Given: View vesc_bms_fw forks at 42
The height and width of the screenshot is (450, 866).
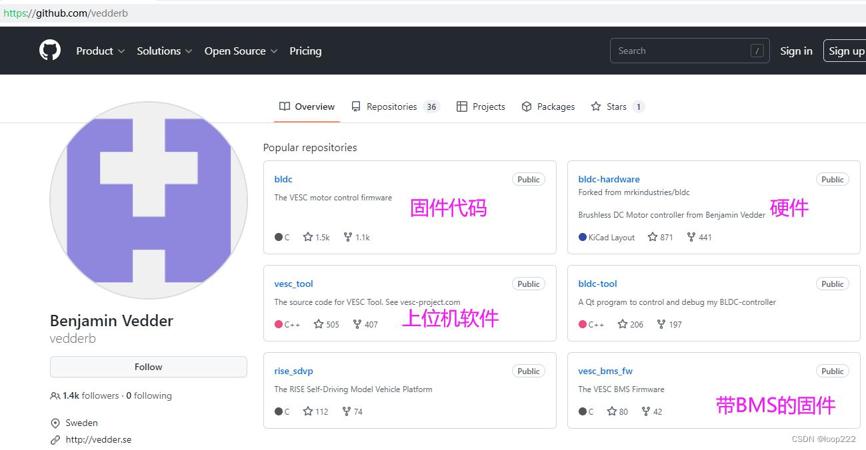Looking at the screenshot, I should pyautogui.click(x=652, y=411).
